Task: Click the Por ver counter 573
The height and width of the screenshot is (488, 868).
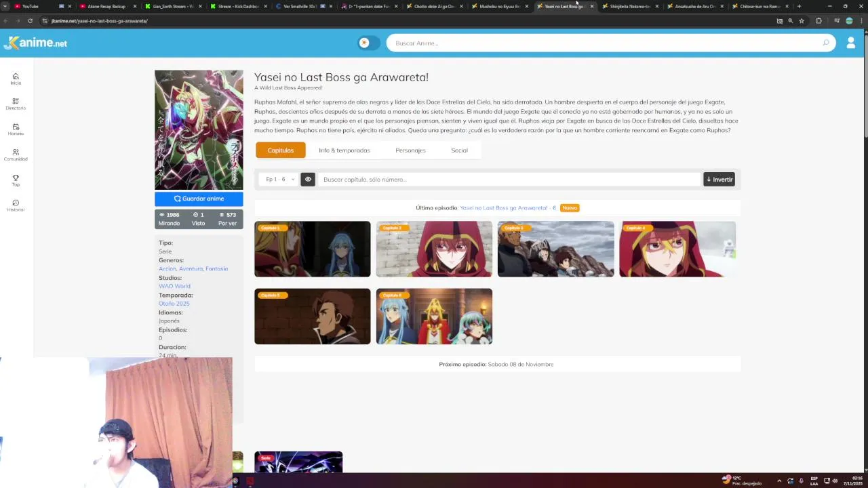Action: (228, 219)
